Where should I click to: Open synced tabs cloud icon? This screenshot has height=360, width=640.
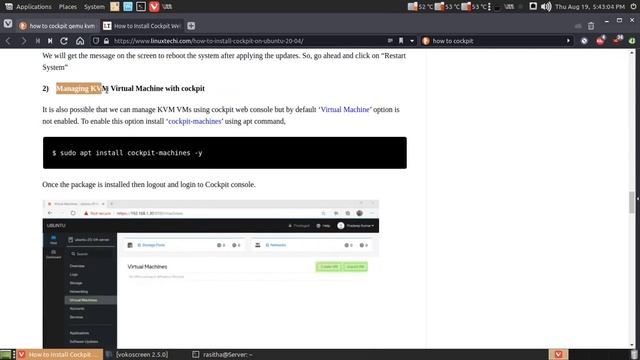[x=578, y=26]
